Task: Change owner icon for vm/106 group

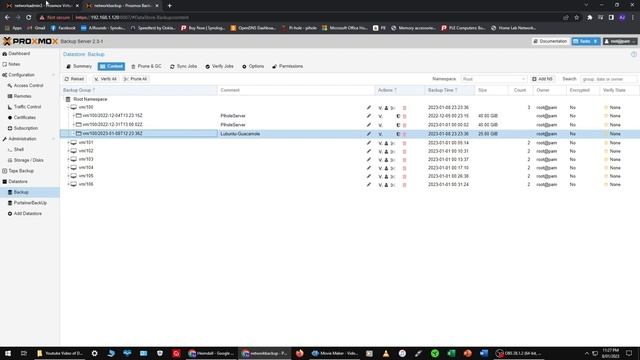Action: click(x=386, y=185)
